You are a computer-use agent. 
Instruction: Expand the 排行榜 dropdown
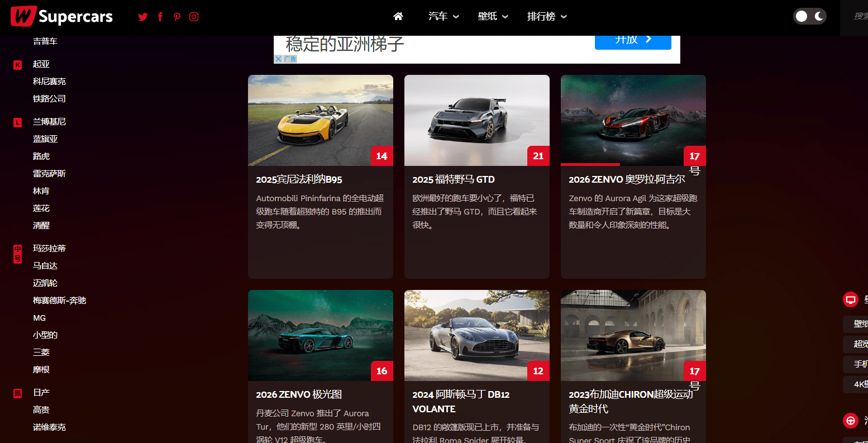click(x=546, y=16)
